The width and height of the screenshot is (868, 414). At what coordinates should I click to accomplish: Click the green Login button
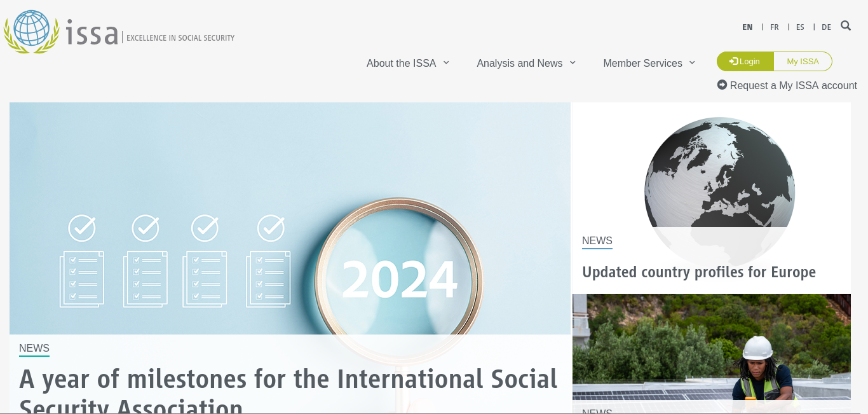(x=745, y=61)
